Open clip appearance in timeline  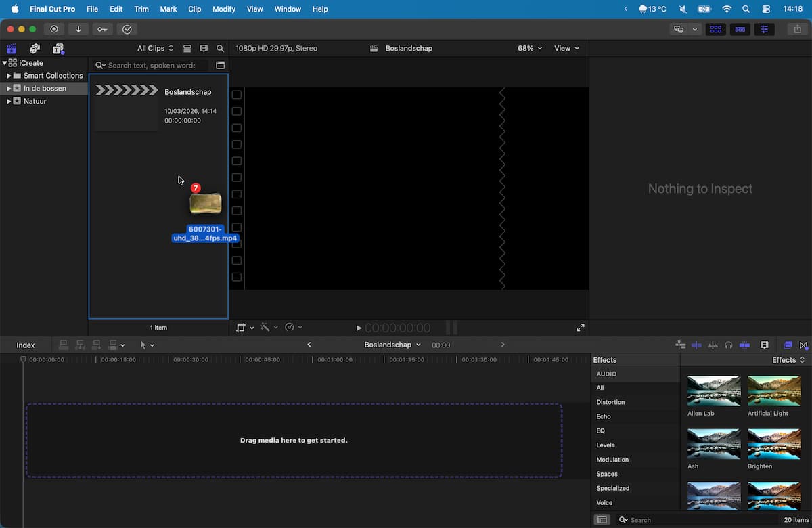pyautogui.click(x=765, y=345)
